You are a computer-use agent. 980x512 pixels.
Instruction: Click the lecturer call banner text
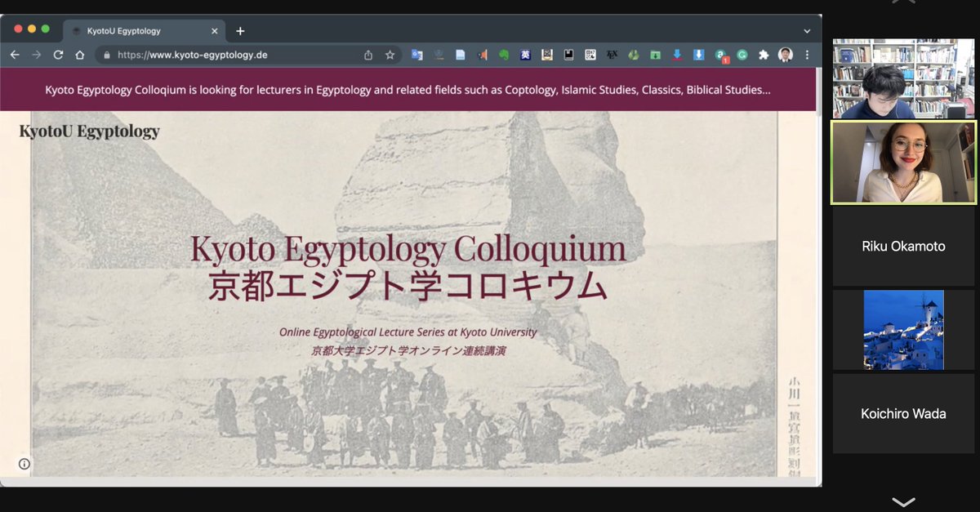point(408,89)
